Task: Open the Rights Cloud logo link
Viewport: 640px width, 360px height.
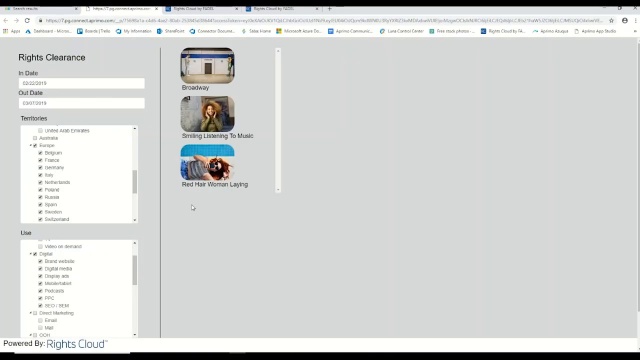Action: tap(77, 344)
